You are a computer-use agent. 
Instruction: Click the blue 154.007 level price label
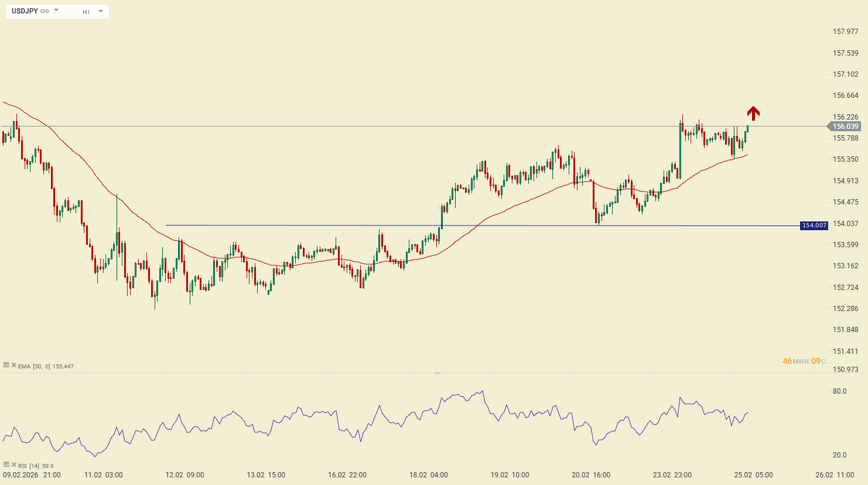click(x=814, y=226)
